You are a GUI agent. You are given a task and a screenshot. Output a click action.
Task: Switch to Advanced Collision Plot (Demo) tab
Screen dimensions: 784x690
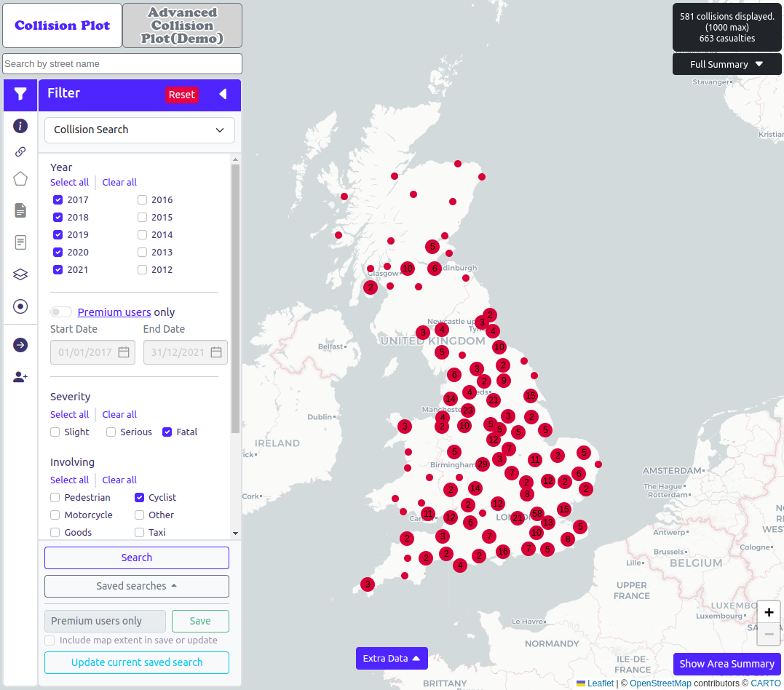(182, 25)
